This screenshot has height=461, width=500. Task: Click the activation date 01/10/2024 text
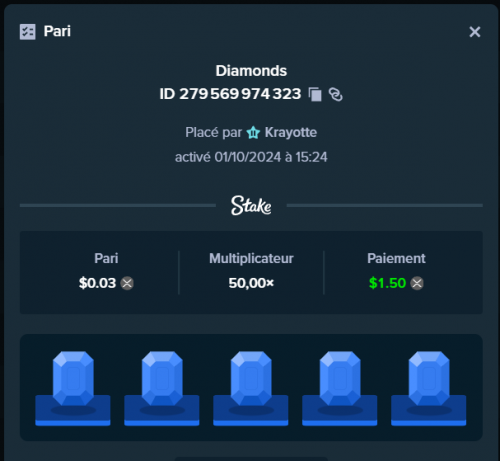248,157
